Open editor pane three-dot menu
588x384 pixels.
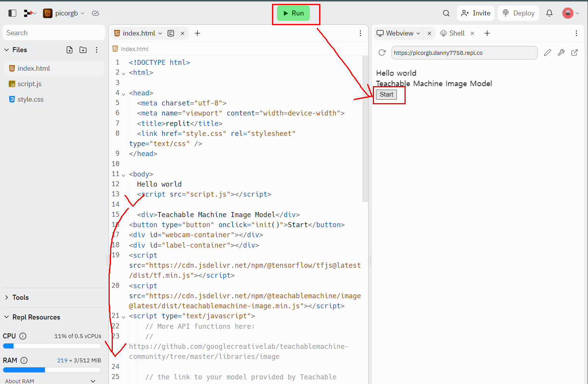pyautogui.click(x=360, y=33)
